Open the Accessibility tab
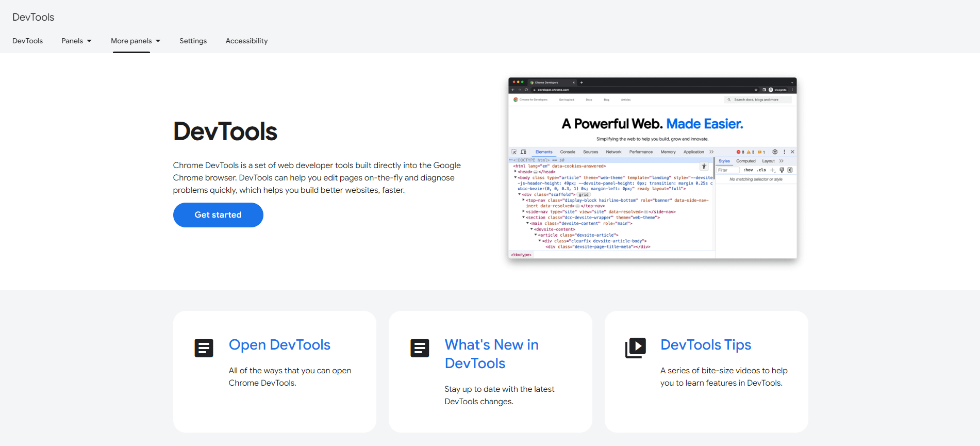 (246, 41)
